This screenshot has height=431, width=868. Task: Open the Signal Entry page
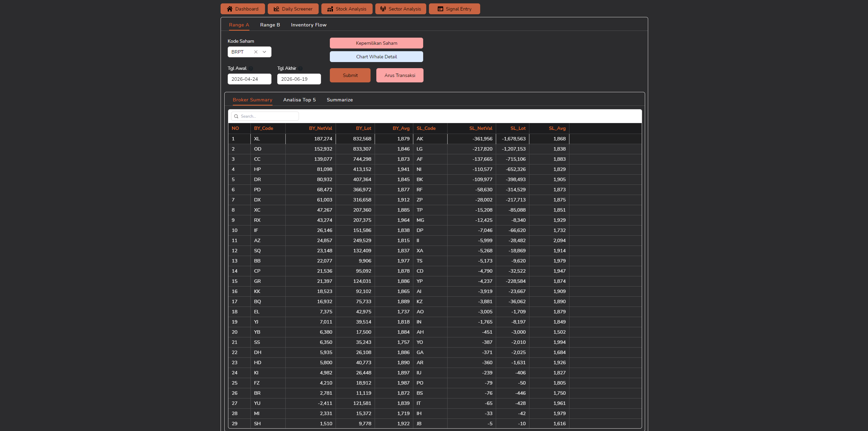pos(454,9)
